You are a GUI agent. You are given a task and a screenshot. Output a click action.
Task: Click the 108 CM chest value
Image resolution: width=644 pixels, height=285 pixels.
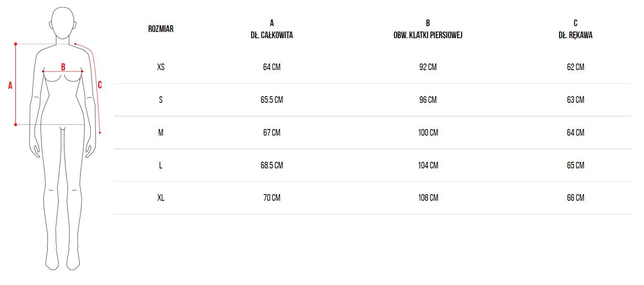pos(428,198)
